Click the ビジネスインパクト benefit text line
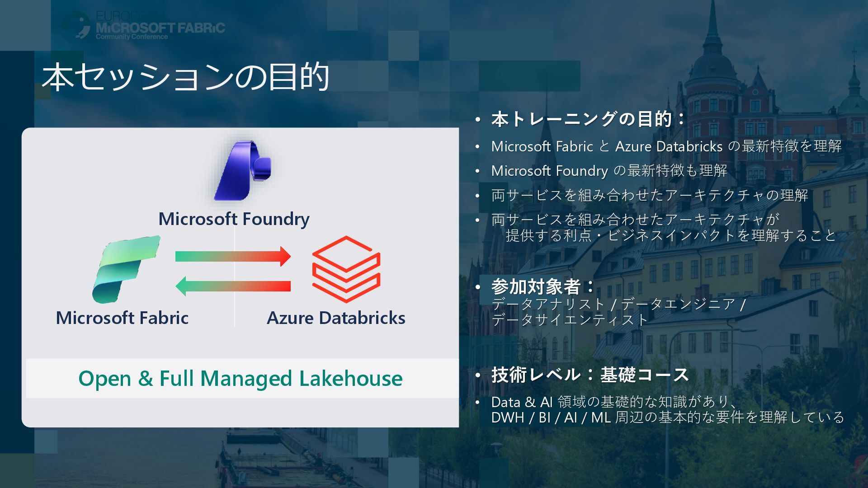This screenshot has width=868, height=488. [671, 235]
